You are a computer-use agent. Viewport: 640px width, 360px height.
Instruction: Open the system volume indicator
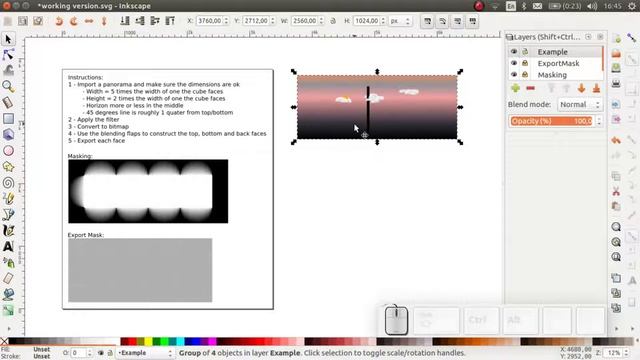tap(592, 6)
